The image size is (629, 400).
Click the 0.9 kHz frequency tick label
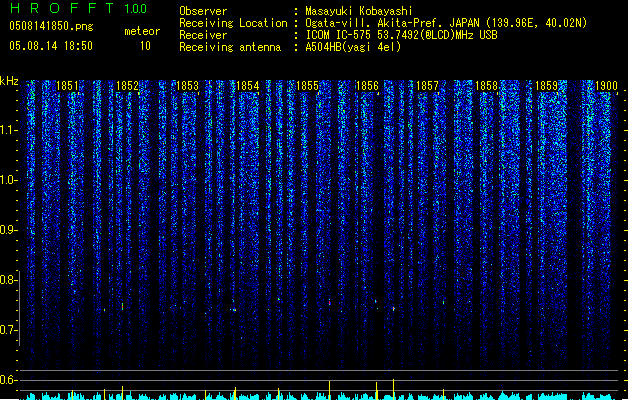[x=9, y=230]
